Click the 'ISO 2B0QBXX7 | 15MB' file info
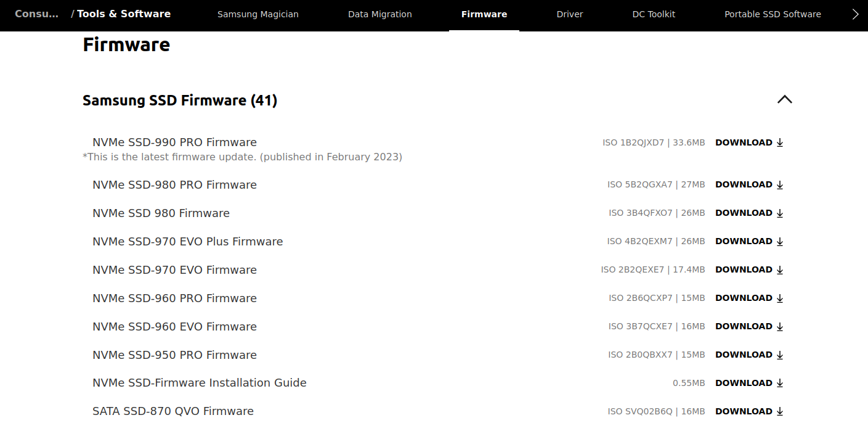This screenshot has height=423, width=868. pos(657,355)
